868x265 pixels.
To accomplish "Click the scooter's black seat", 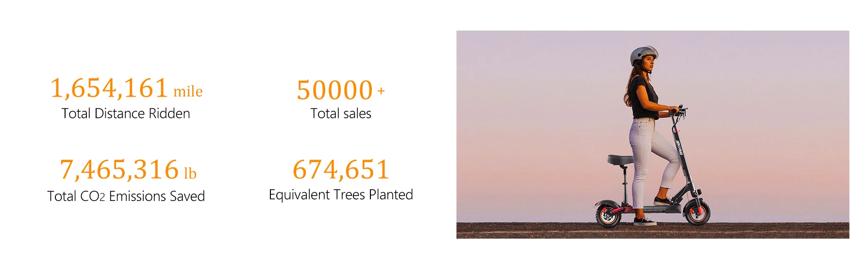I will tap(620, 159).
